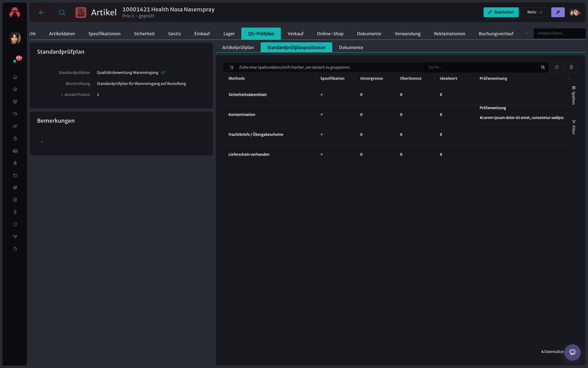Open the link icon beside Qualitätsbewertung Wareneingang

[x=163, y=73]
